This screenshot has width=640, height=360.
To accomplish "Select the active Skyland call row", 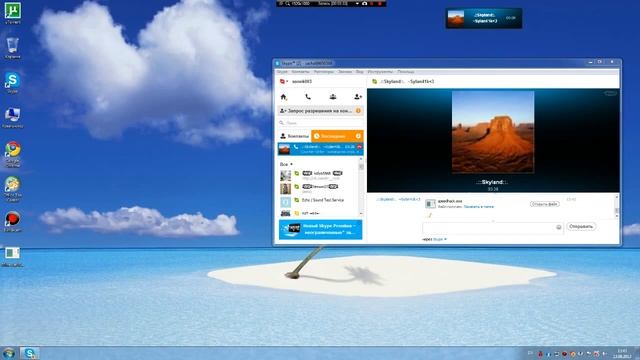I will click(320, 149).
